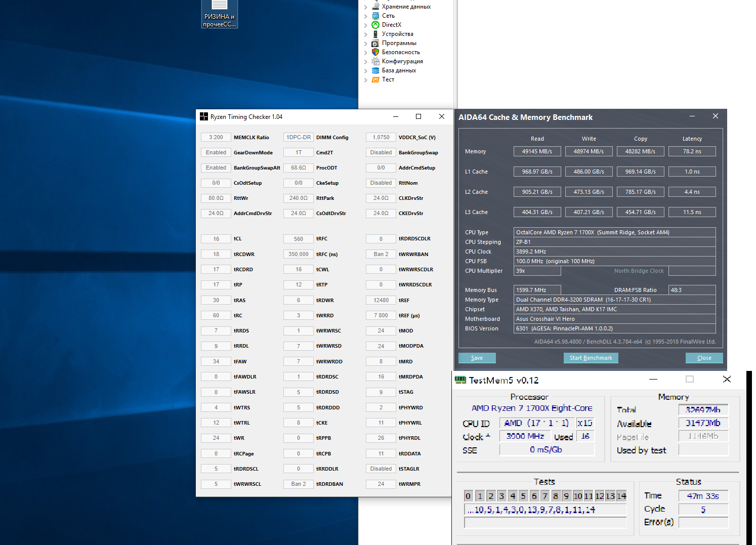This screenshot has width=756, height=545.
Task: Click the Ryzen Timing Checker title icon
Action: (x=204, y=116)
